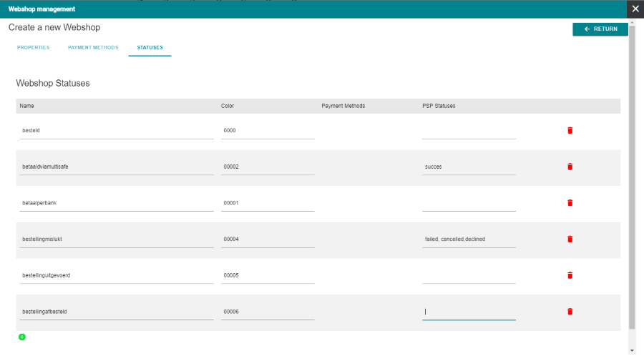Image resolution: width=644 pixels, height=356 pixels.
Task: Switch to the PROPERTIES tab
Action: point(33,48)
